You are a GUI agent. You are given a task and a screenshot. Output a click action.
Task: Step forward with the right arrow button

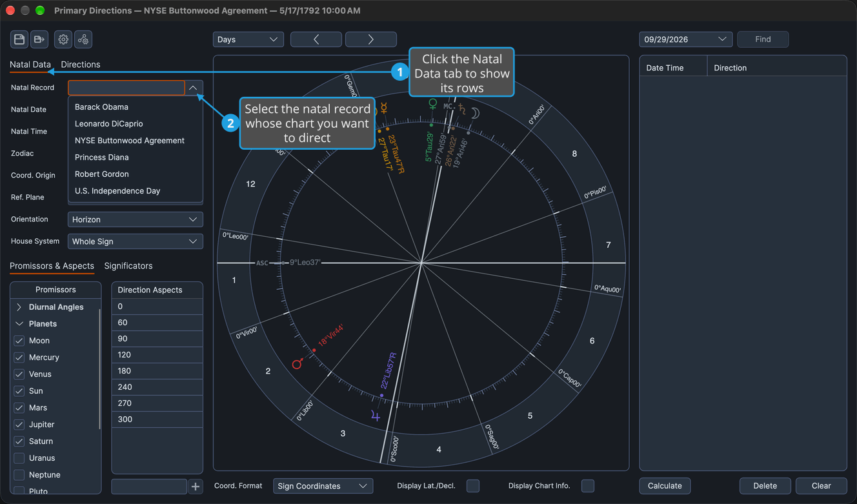pos(371,39)
